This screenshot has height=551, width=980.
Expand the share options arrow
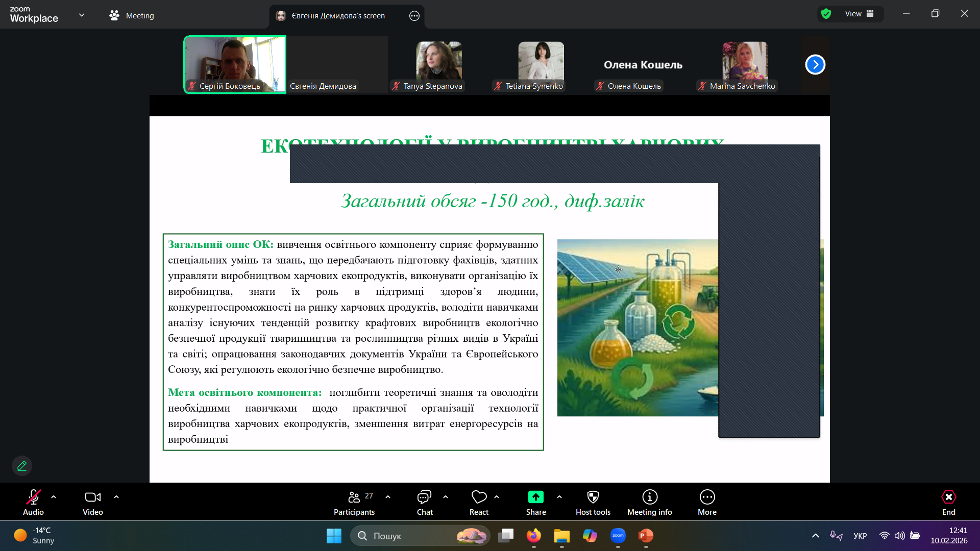tap(559, 497)
